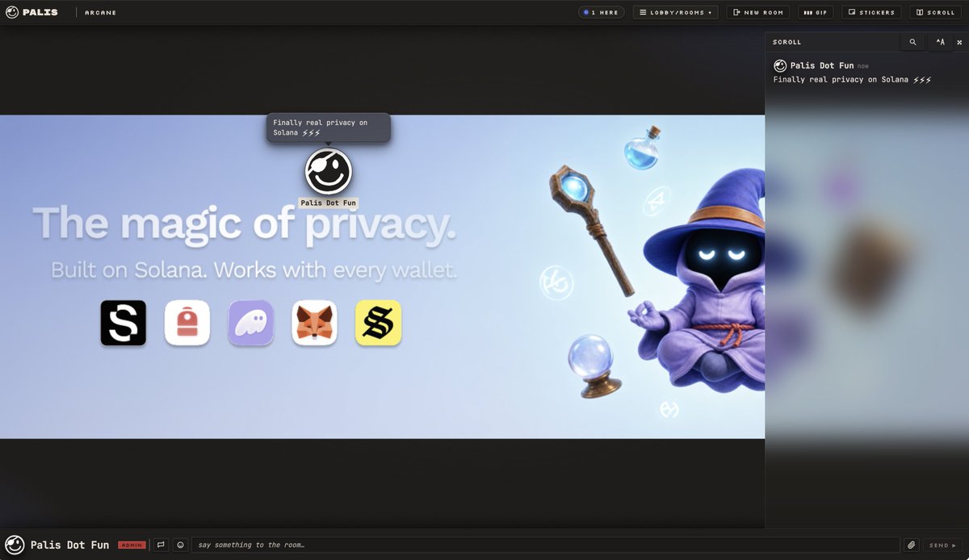
Task: Close the Scroll panel
Action: click(x=959, y=42)
